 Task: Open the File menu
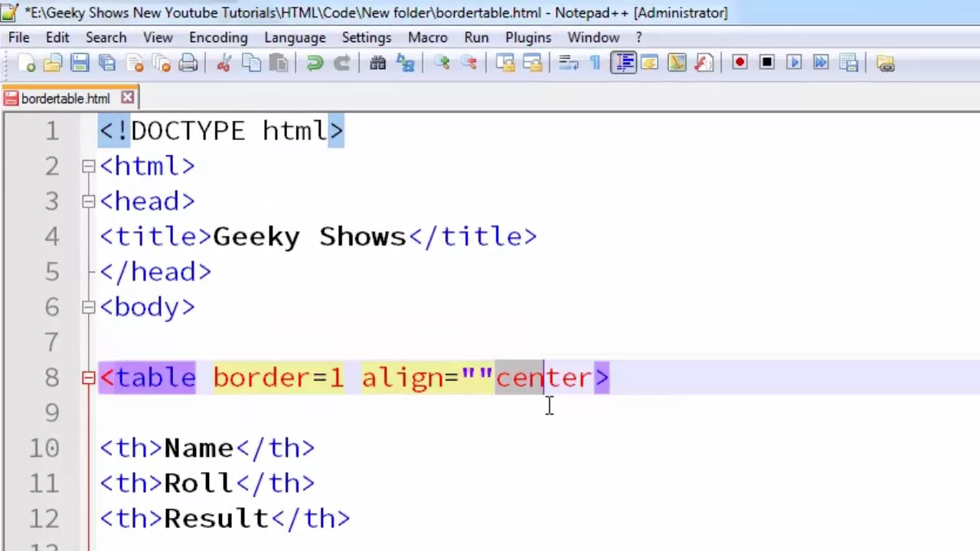coord(19,37)
